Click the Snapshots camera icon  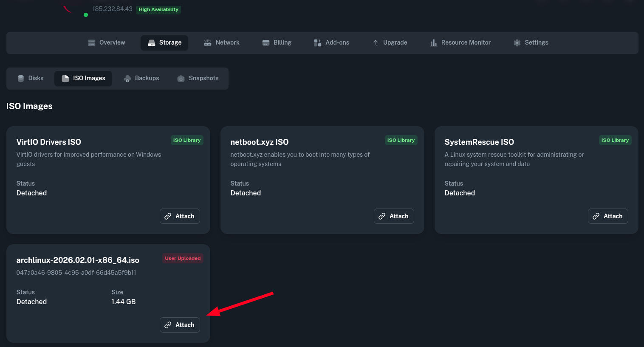pyautogui.click(x=181, y=79)
